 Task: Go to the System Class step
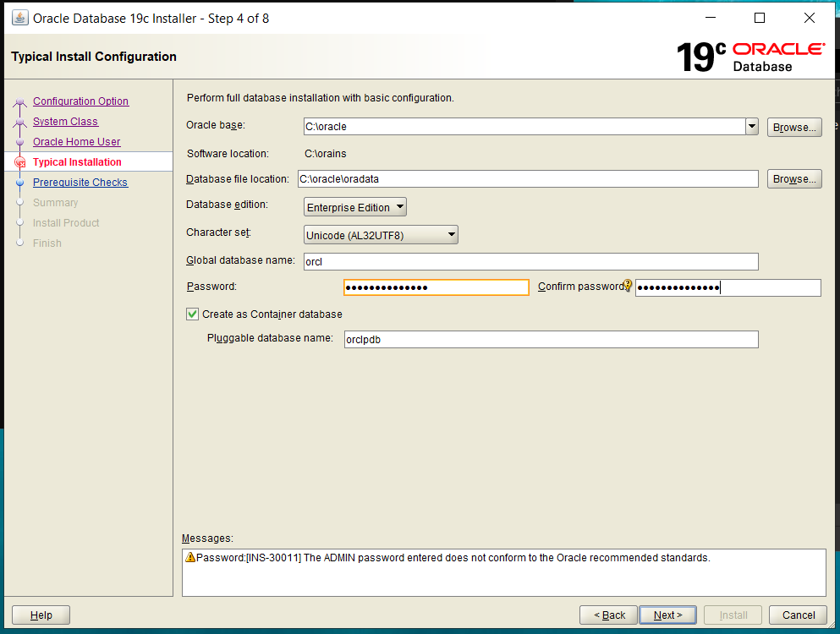(x=65, y=122)
